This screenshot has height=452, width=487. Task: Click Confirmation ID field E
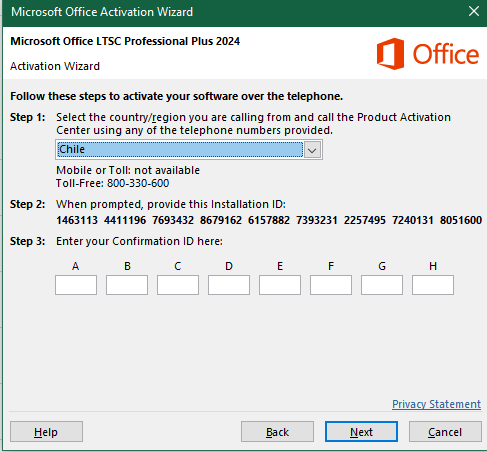tap(280, 285)
